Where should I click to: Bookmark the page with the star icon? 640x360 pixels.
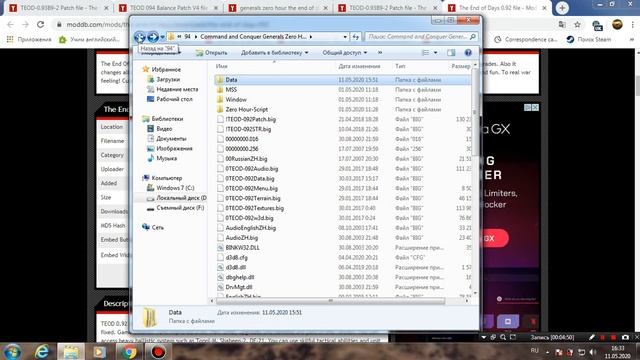(577, 24)
